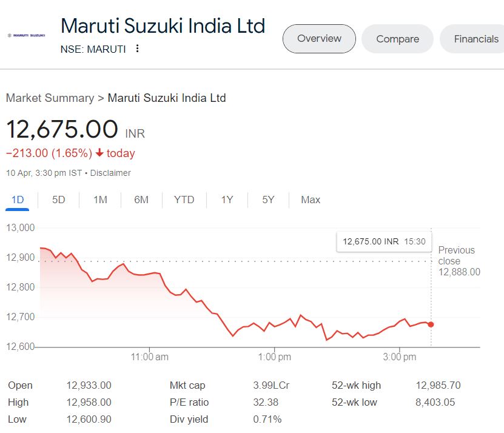Click the Previous close label on chart
The height and width of the screenshot is (433, 504).
click(x=457, y=255)
